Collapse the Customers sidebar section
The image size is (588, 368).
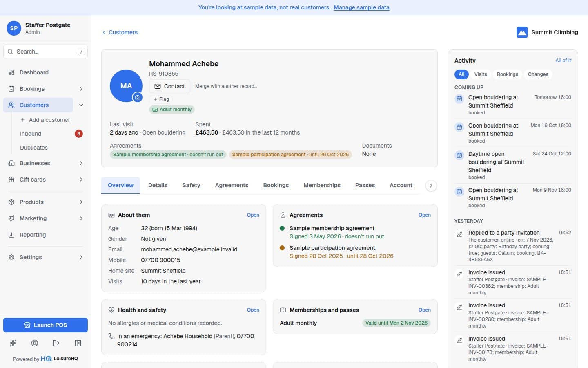tap(81, 105)
